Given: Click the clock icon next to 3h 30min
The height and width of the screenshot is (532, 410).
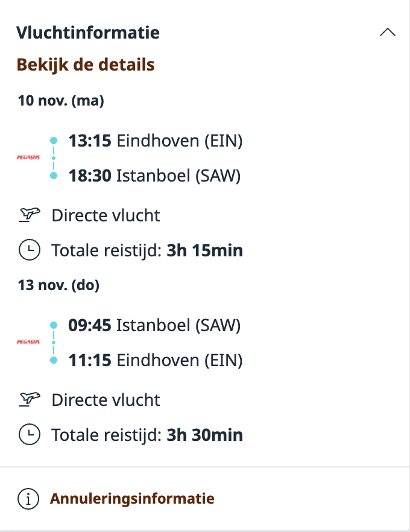Looking at the screenshot, I should click(x=29, y=434).
